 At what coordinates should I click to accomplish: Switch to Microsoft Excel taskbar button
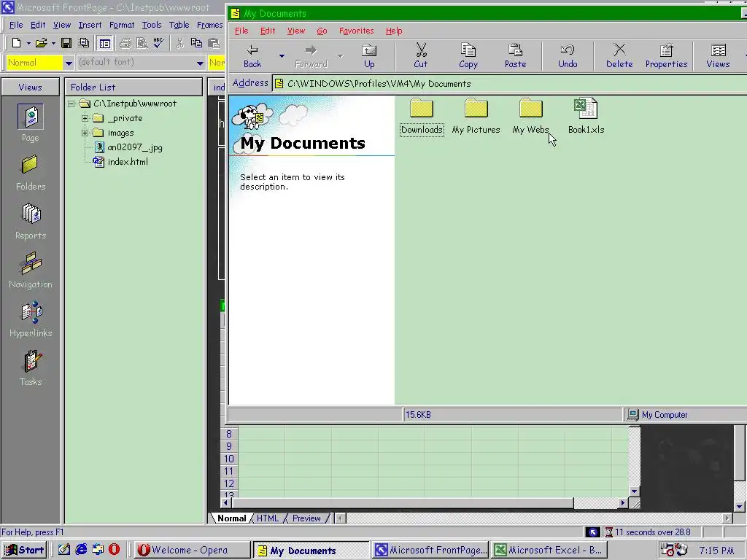550,550
